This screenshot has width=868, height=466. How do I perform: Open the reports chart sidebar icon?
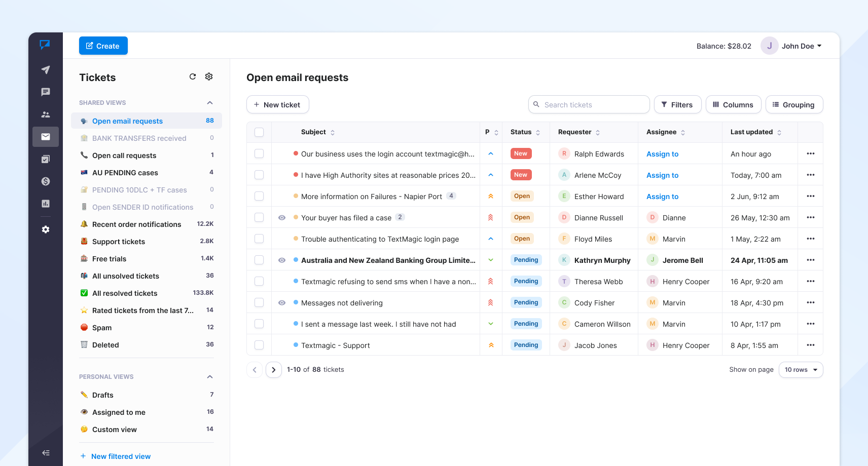coord(46,204)
